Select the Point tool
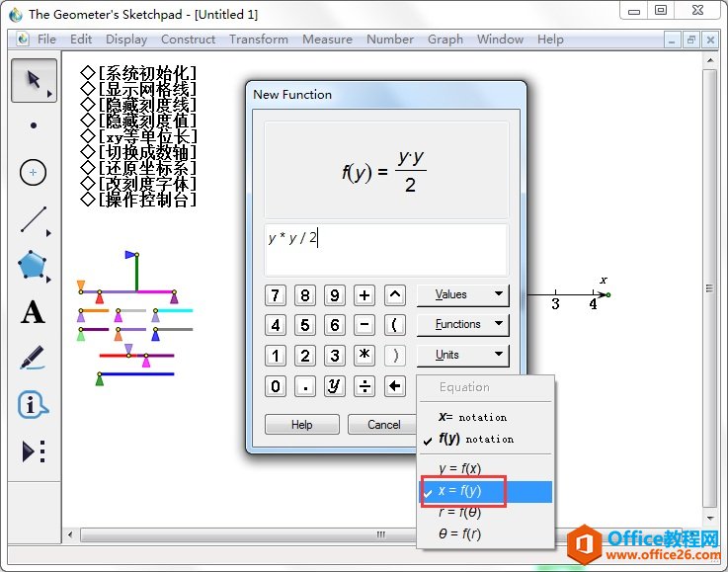 (x=34, y=125)
